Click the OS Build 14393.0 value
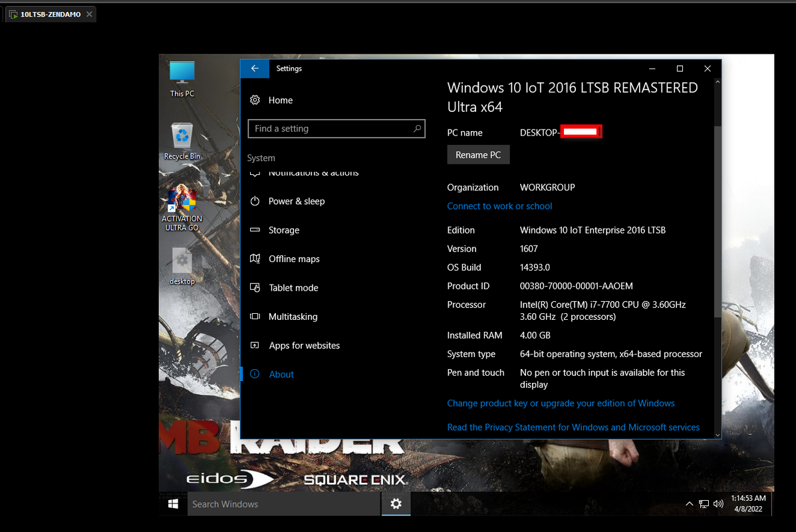The height and width of the screenshot is (532, 796). [535, 267]
